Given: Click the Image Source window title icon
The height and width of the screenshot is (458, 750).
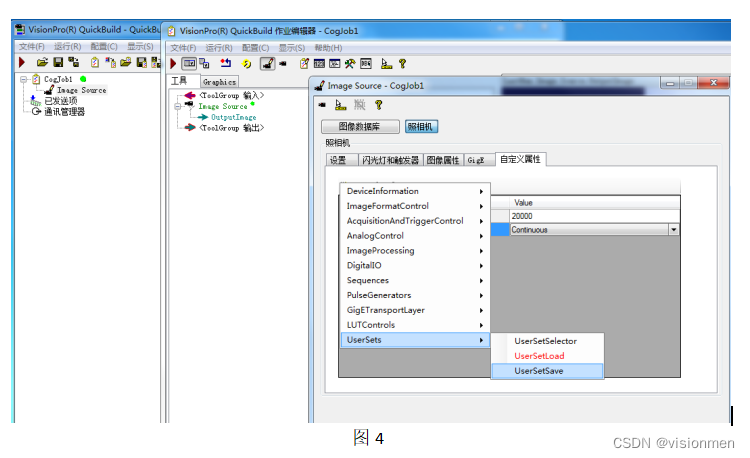Looking at the screenshot, I should pos(320,86).
